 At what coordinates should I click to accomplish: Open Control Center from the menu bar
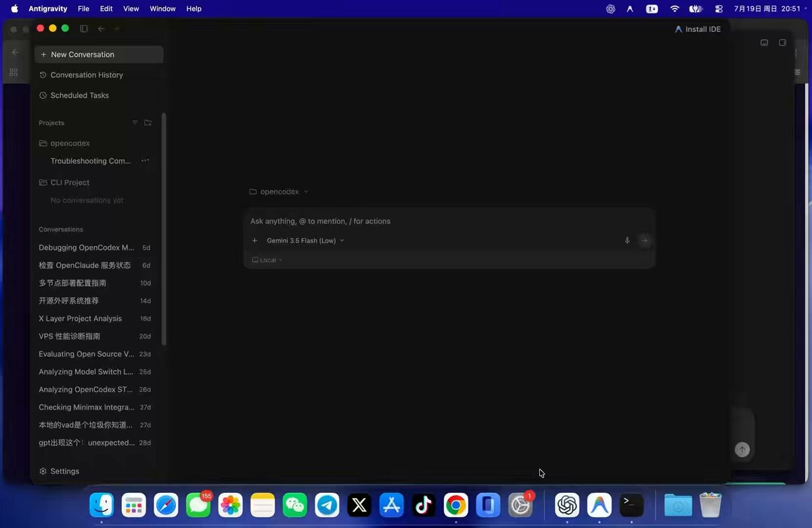click(x=719, y=9)
